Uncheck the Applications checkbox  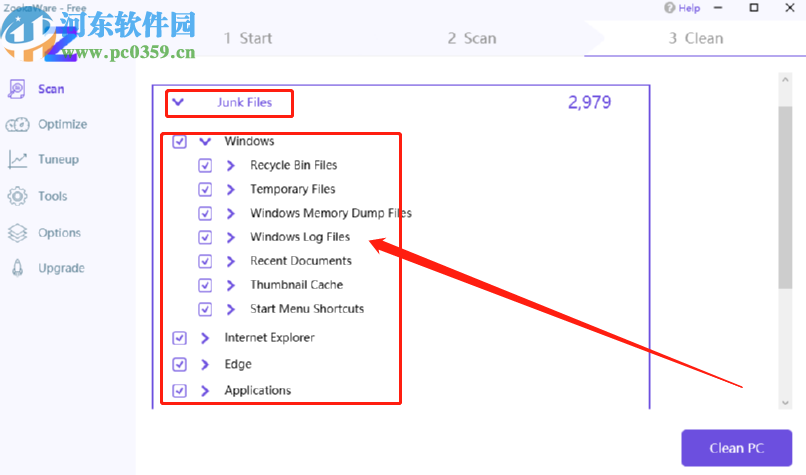pyautogui.click(x=179, y=391)
